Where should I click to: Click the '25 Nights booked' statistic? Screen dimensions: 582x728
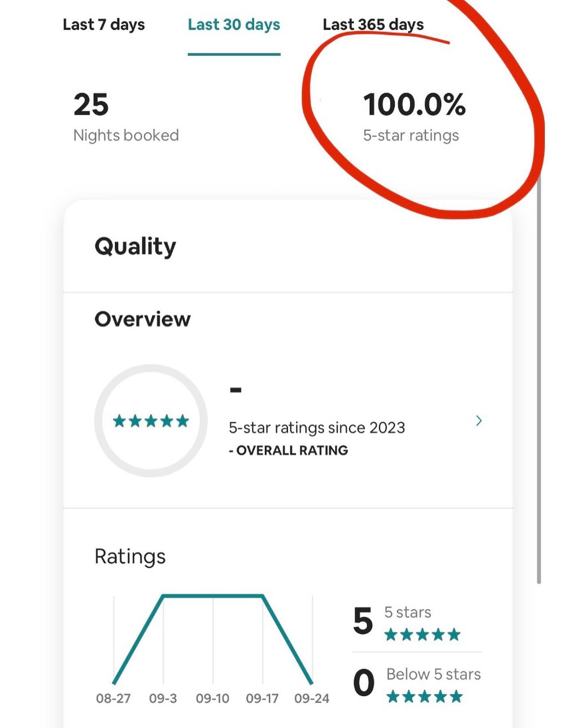[x=126, y=117]
